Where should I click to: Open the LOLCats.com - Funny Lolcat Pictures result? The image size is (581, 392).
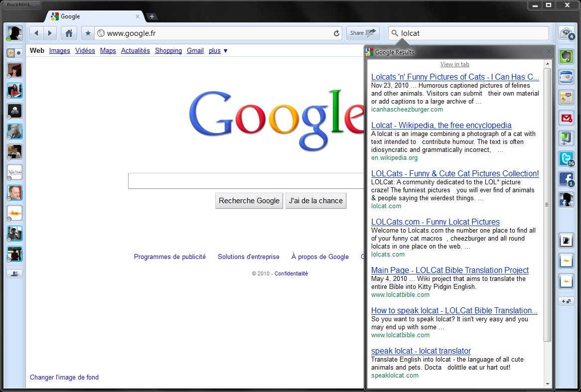436,222
